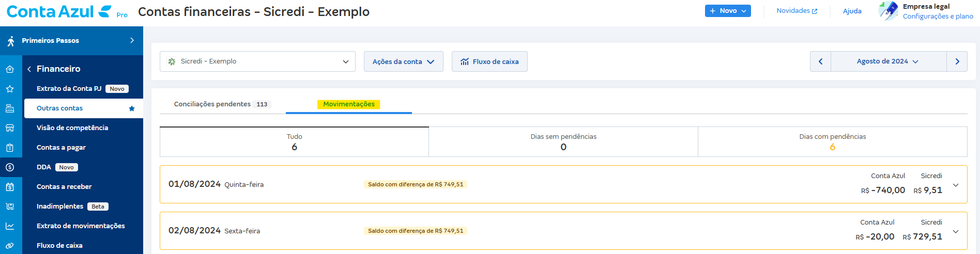Viewport: 980px width, 254px height.
Task: Open the home icon in sidebar
Action: pos(10,69)
